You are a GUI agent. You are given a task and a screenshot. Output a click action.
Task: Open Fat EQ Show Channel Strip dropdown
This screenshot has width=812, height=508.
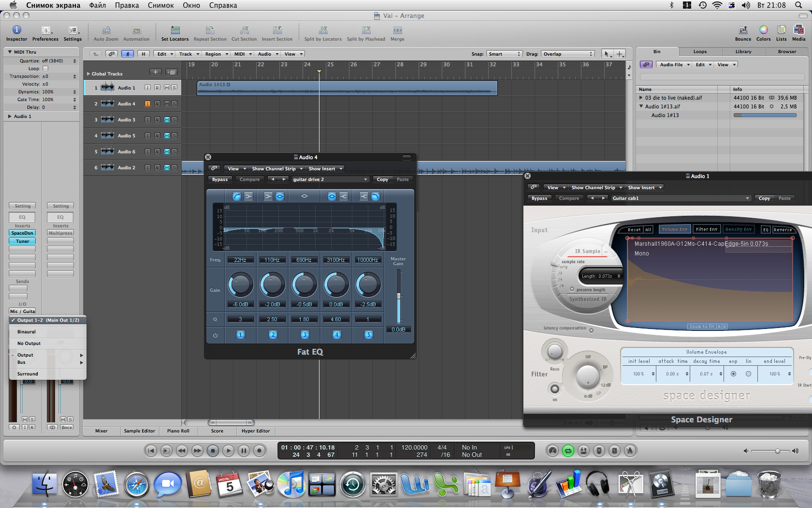coord(277,168)
